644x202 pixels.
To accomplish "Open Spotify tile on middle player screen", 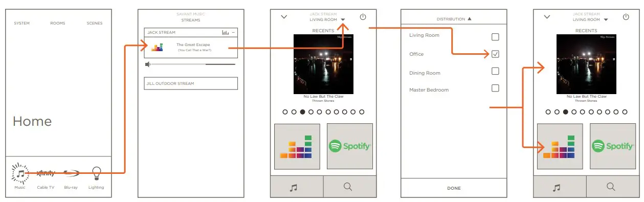I will tap(350, 146).
